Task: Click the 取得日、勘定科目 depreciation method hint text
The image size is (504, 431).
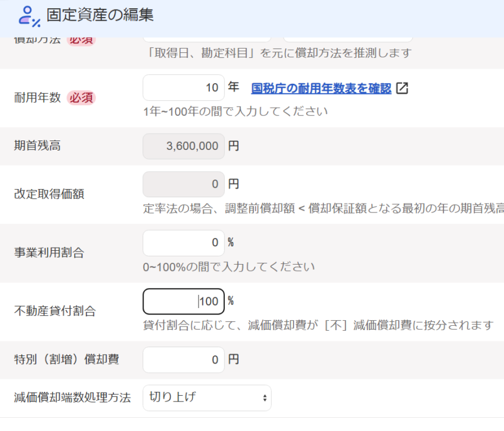Action: click(x=277, y=53)
